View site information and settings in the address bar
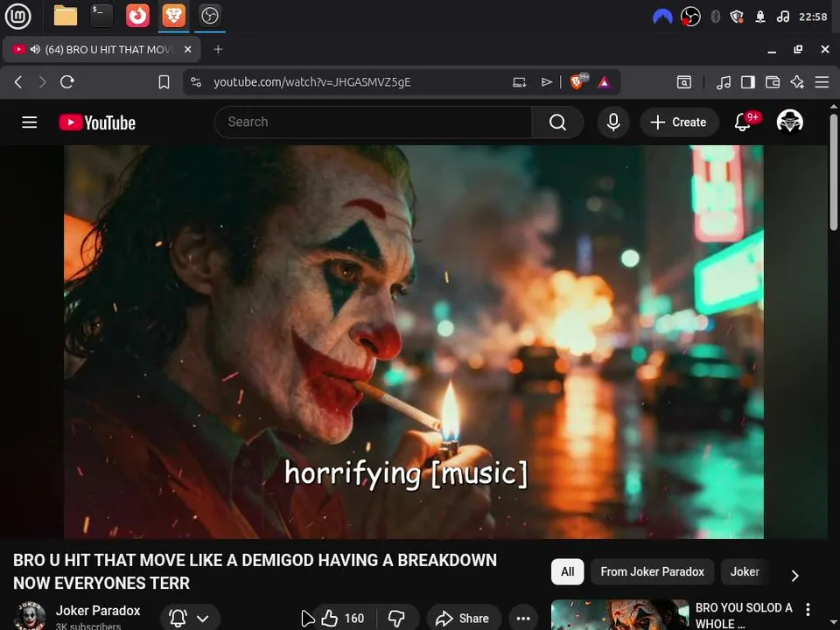Viewport: 840px width, 630px height. pyautogui.click(x=196, y=82)
